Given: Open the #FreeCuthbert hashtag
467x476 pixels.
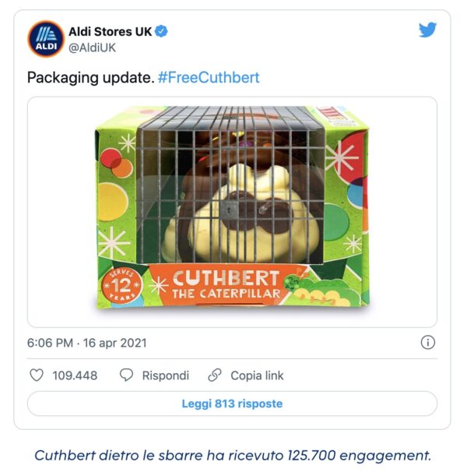Looking at the screenshot, I should (x=209, y=78).
